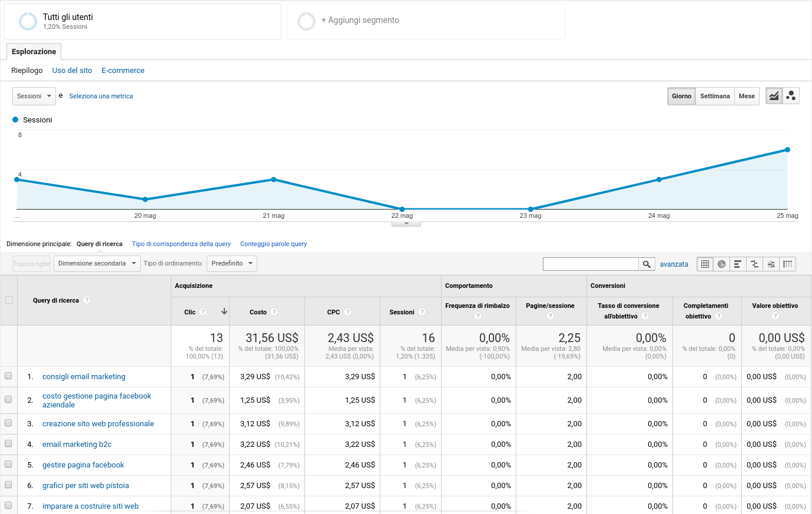Set chart granularity to Settimana
812x514 pixels.
715,96
